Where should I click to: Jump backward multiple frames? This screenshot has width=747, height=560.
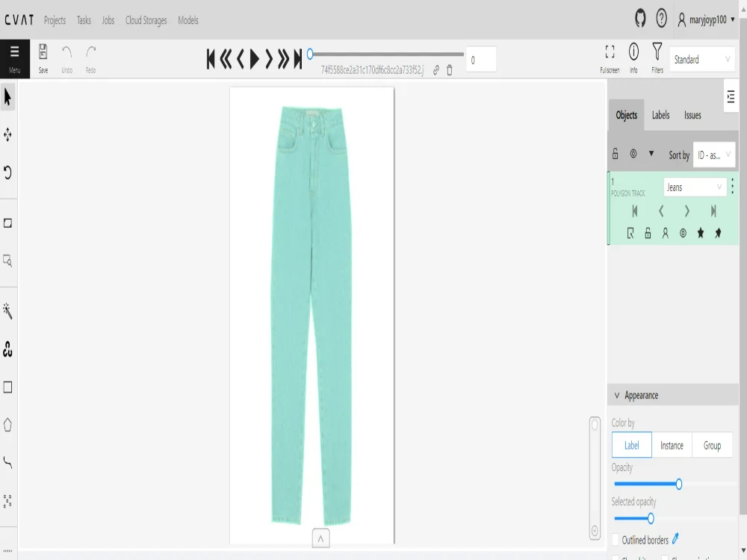tap(226, 60)
